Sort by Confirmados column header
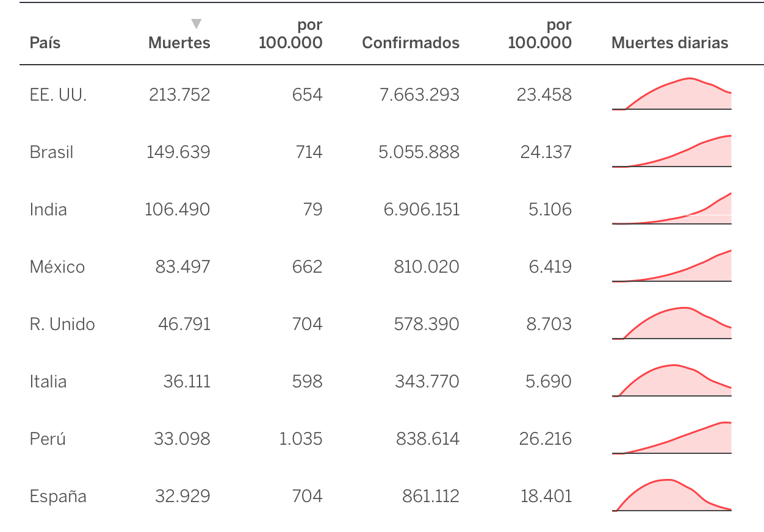Viewport: 764px width, 532px height. (x=411, y=43)
